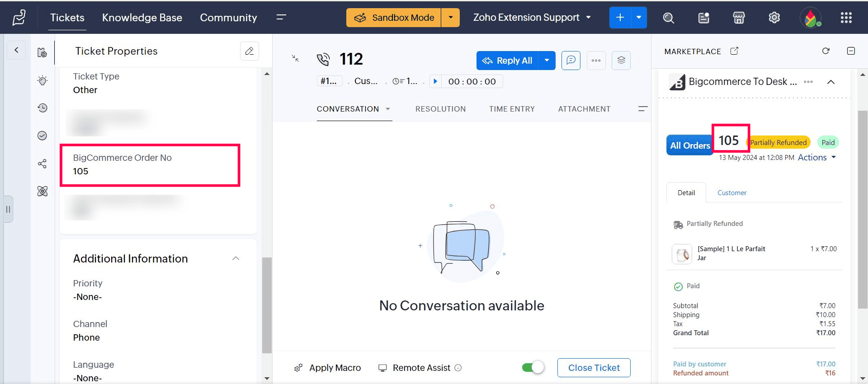Open the marketplace store icon in header
This screenshot has width=868, height=384.
[x=739, y=18]
